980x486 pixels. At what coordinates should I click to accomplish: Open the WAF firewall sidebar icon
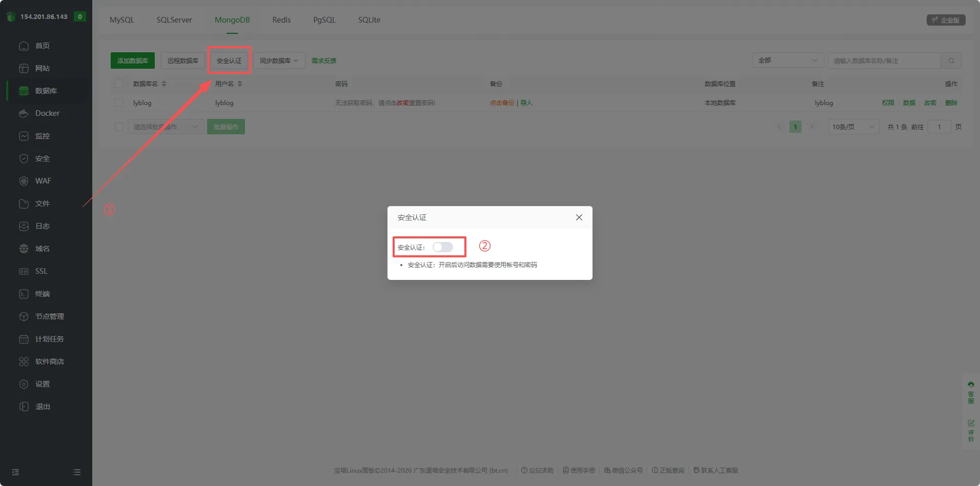tap(24, 181)
